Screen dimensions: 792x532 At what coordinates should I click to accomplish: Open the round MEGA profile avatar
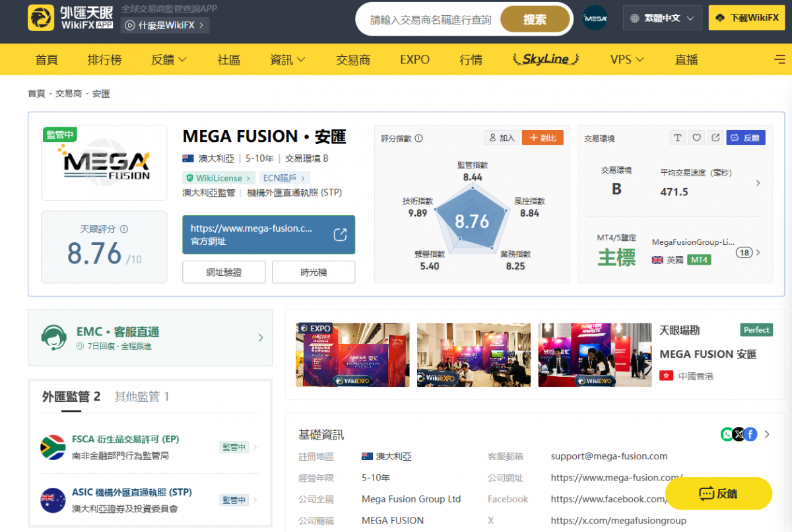(x=595, y=18)
